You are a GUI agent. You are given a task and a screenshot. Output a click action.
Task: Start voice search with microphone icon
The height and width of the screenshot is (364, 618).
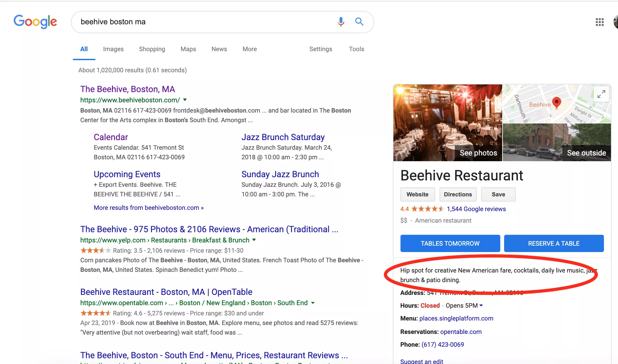click(x=341, y=22)
